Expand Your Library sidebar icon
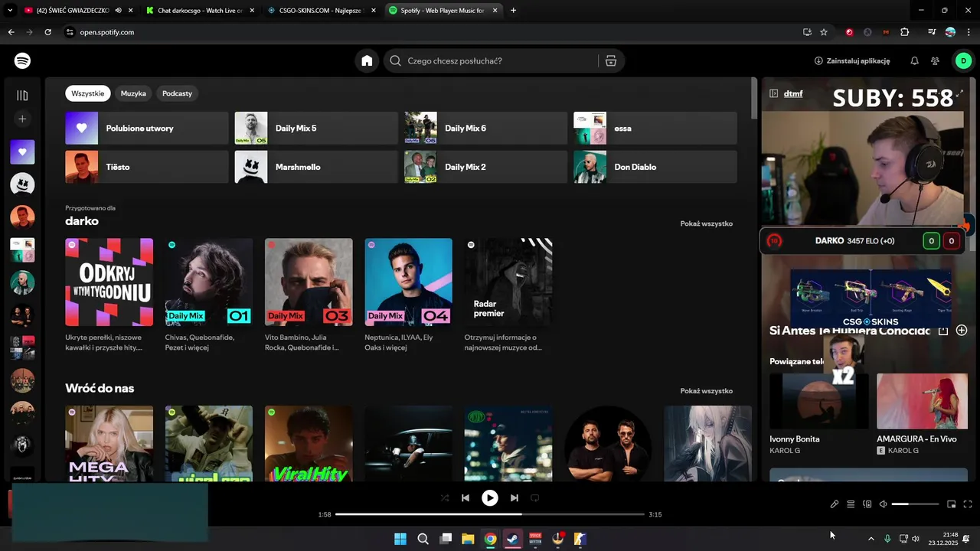Screen dimensions: 980x551 [22, 96]
